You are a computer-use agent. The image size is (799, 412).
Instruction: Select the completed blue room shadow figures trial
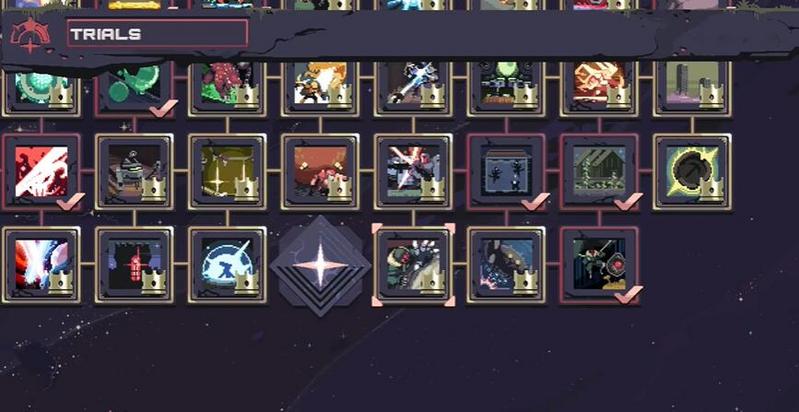pos(506,172)
